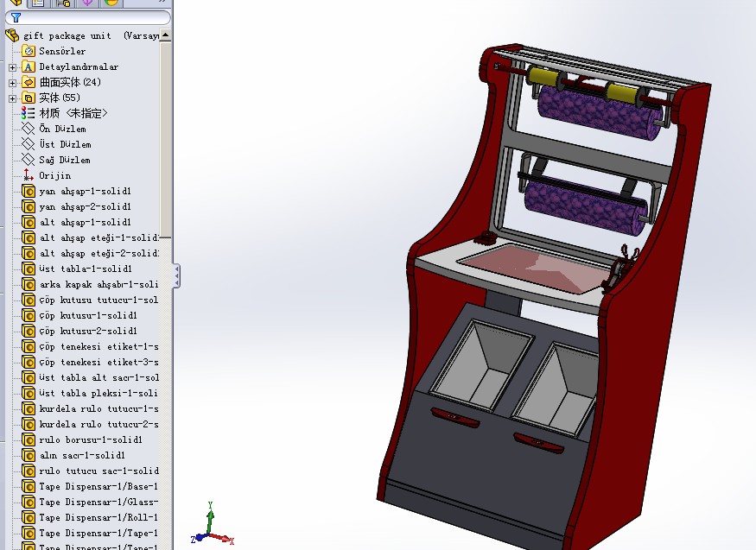Open the DimXpertManager tab
756x550 pixels.
[87, 3]
